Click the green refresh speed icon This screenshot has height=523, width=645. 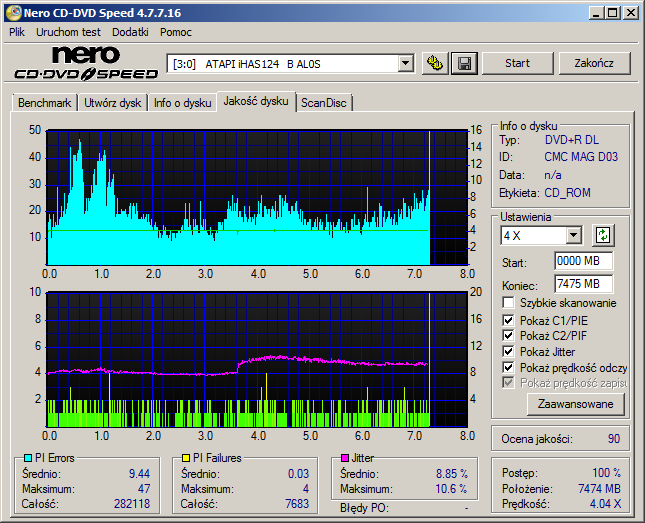[x=603, y=235]
